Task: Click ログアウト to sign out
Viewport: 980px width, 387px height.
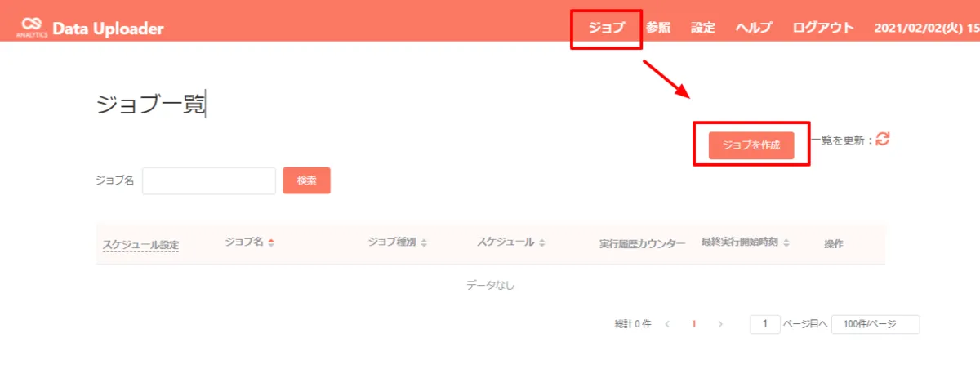Action: [x=823, y=28]
